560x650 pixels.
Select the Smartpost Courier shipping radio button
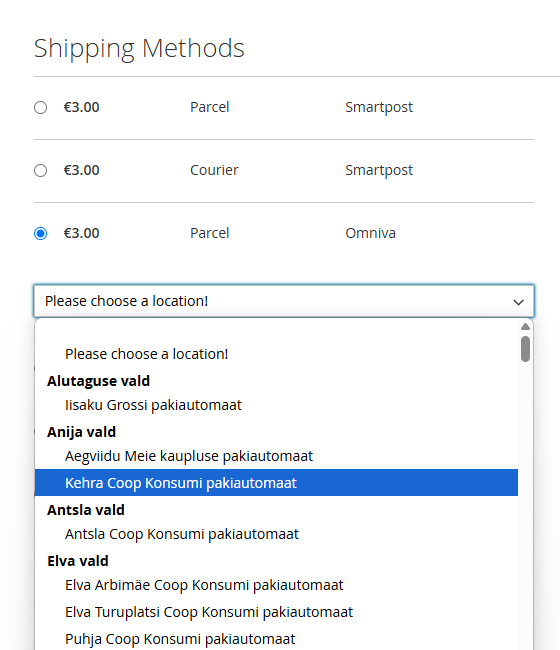click(40, 170)
